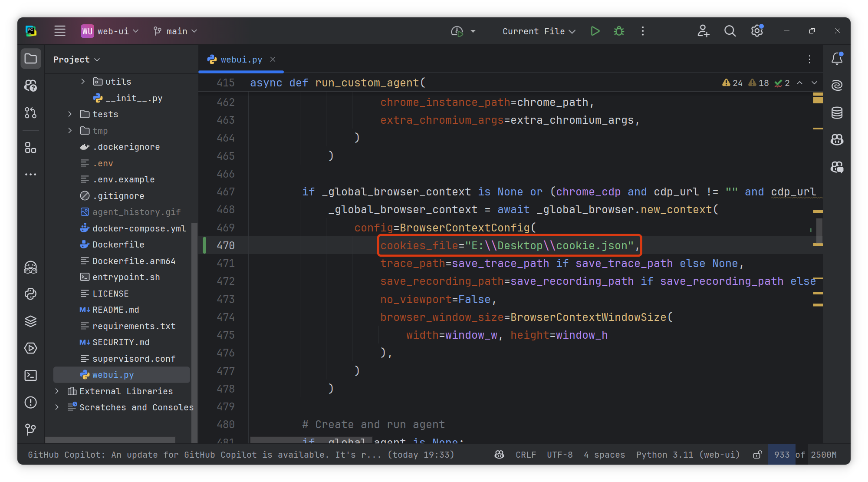This screenshot has height=482, width=868.
Task: Open the Terminal tool window
Action: pyautogui.click(x=30, y=375)
